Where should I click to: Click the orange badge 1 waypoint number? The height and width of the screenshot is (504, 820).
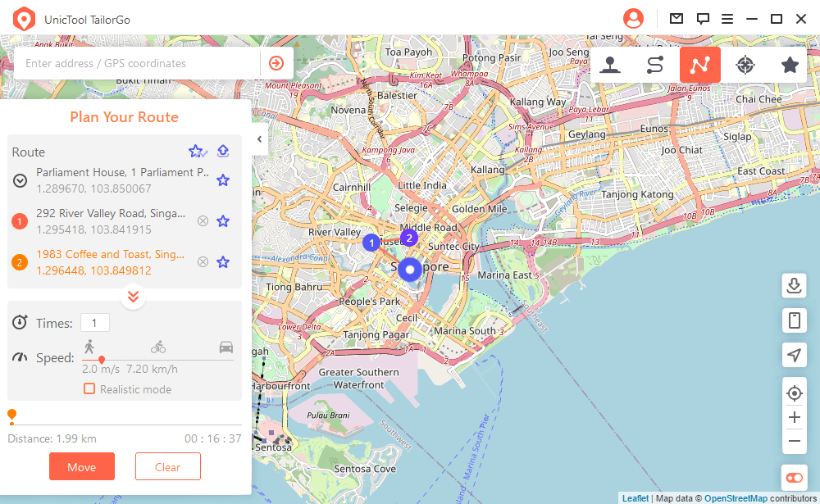point(20,221)
